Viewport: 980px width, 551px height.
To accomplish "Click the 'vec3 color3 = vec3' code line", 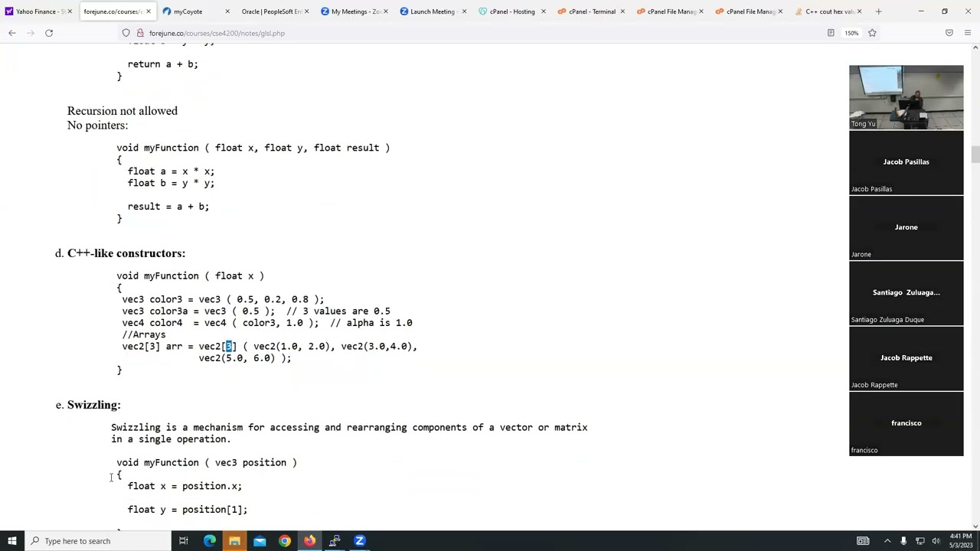I will pyautogui.click(x=223, y=299).
